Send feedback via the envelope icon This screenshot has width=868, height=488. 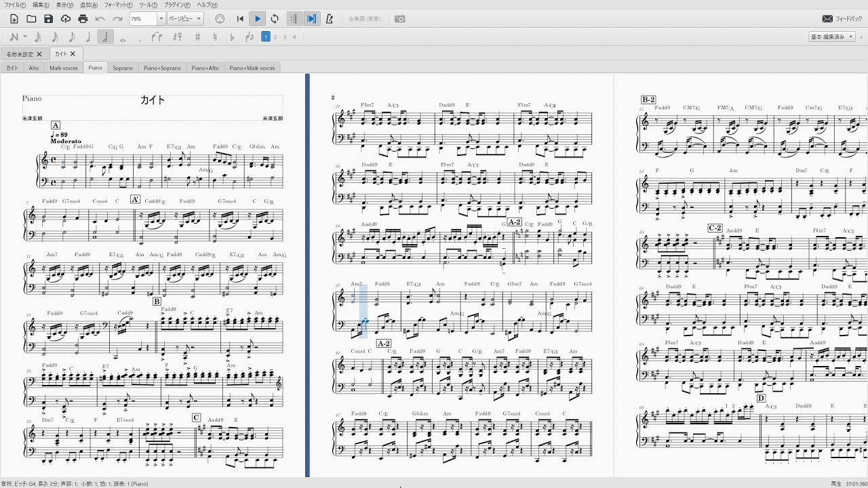click(x=827, y=19)
